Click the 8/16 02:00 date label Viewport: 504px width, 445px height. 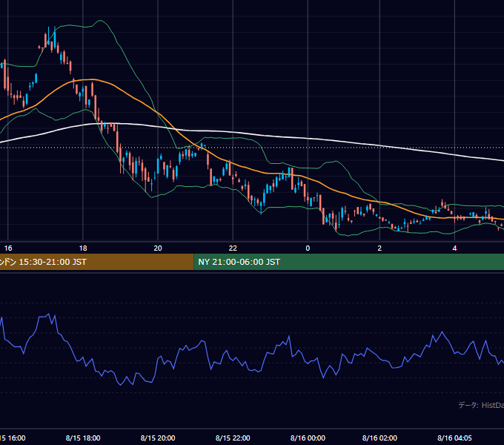379,438
